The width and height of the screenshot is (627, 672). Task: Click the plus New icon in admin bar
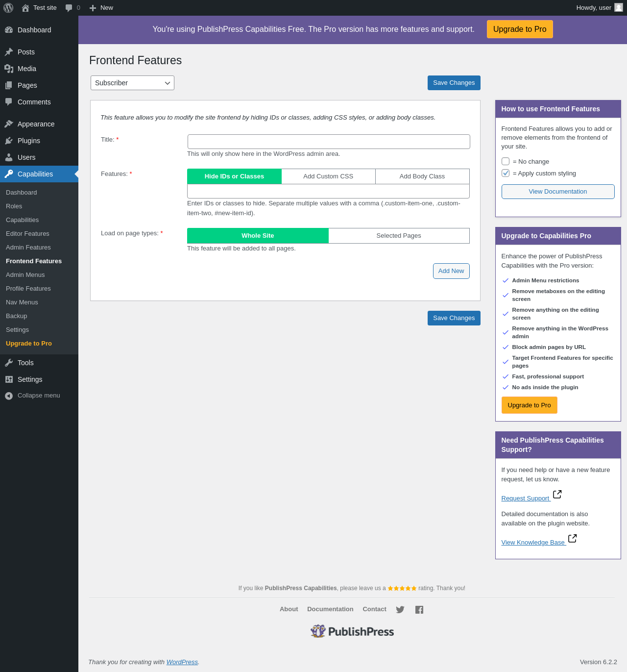[x=93, y=8]
